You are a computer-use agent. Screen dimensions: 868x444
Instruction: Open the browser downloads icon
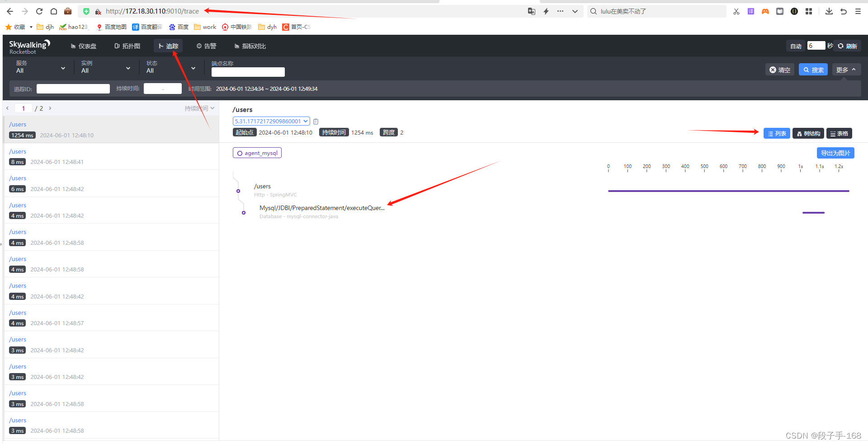(x=829, y=11)
